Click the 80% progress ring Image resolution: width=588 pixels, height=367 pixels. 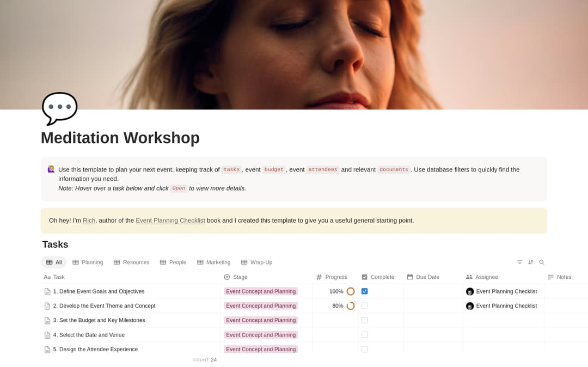[x=351, y=306]
